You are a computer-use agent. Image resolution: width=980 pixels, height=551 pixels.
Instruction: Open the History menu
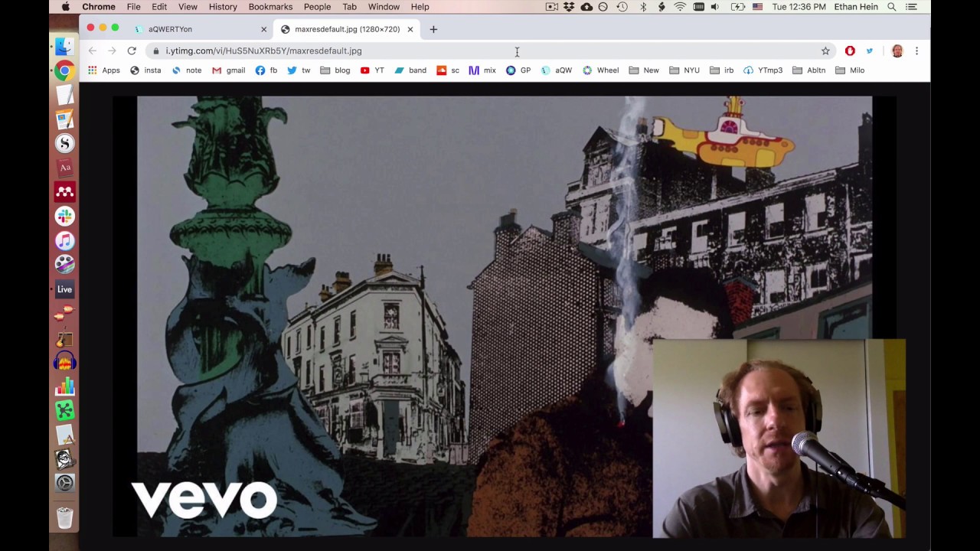(223, 7)
